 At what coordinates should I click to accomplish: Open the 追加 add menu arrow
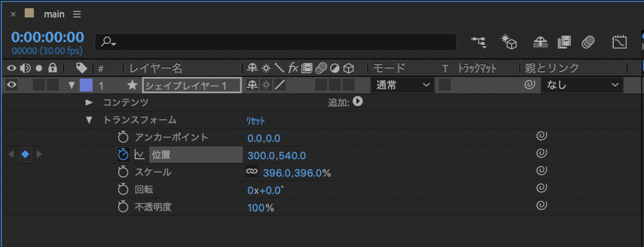[357, 102]
